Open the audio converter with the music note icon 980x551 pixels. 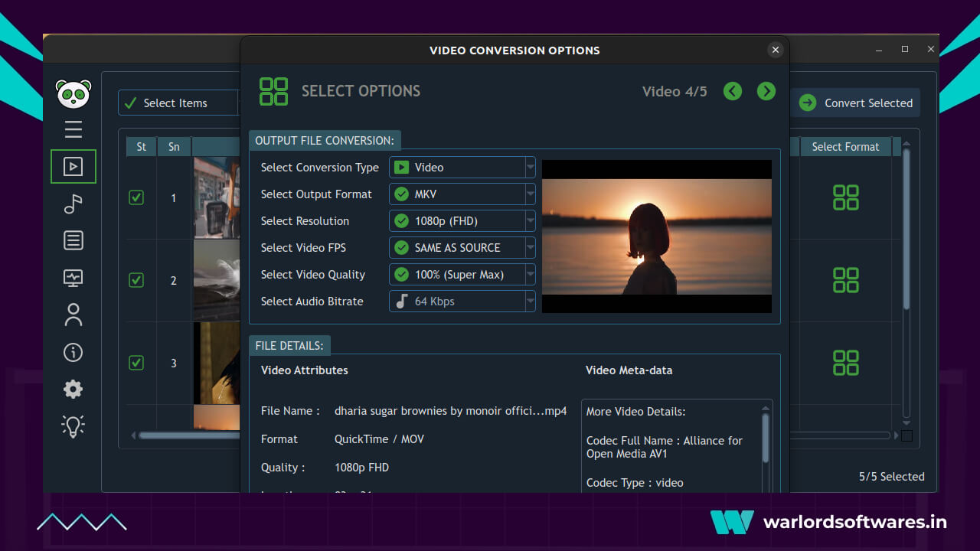73,204
